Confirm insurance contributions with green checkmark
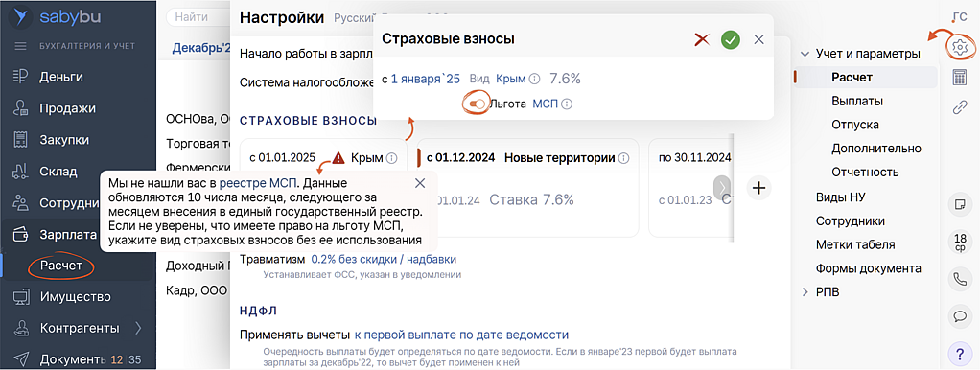Viewport: 980px width, 370px height. [x=730, y=39]
